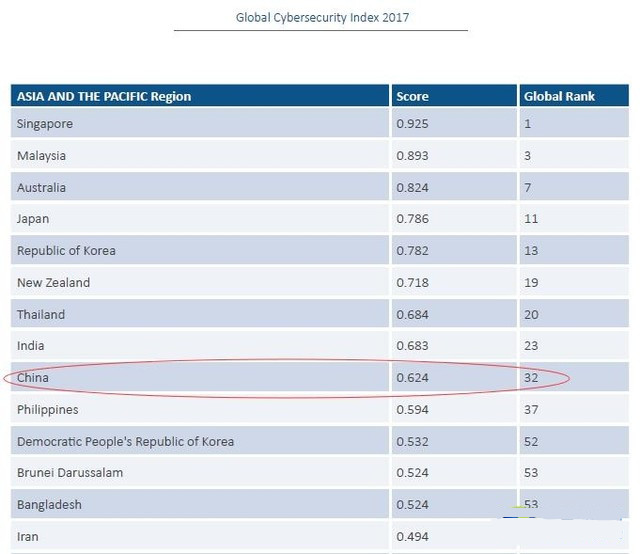Screen dimensions: 640x554
Task: Select the China country cell
Action: 200,377
